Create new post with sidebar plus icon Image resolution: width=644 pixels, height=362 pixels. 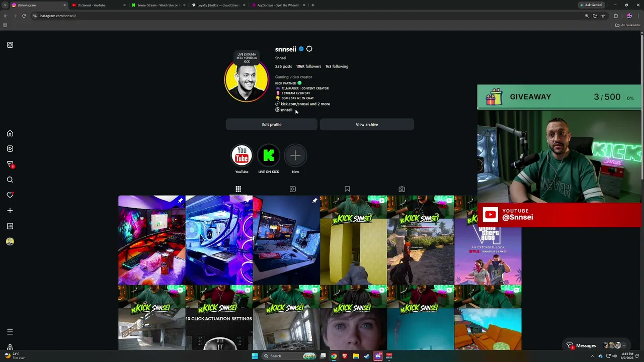[x=10, y=211]
